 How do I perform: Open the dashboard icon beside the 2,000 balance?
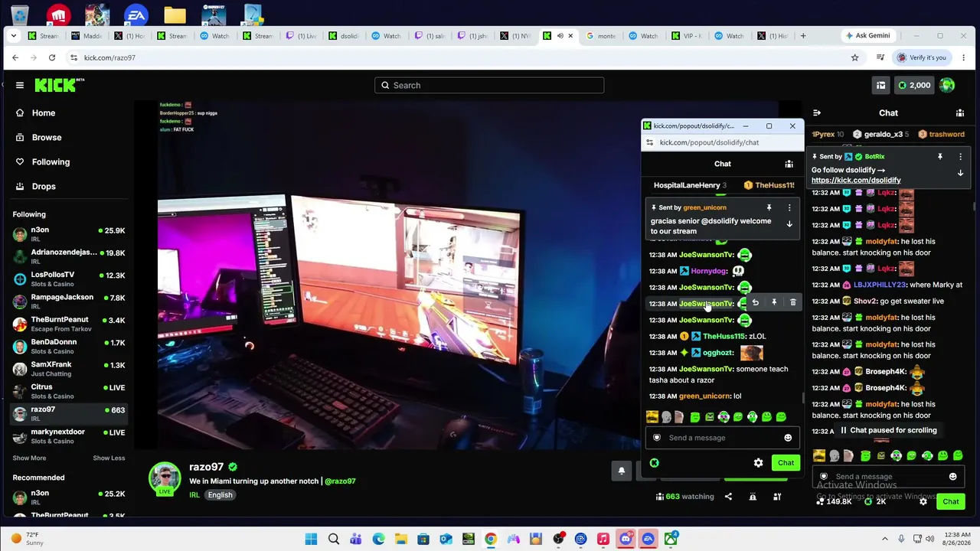(x=880, y=85)
